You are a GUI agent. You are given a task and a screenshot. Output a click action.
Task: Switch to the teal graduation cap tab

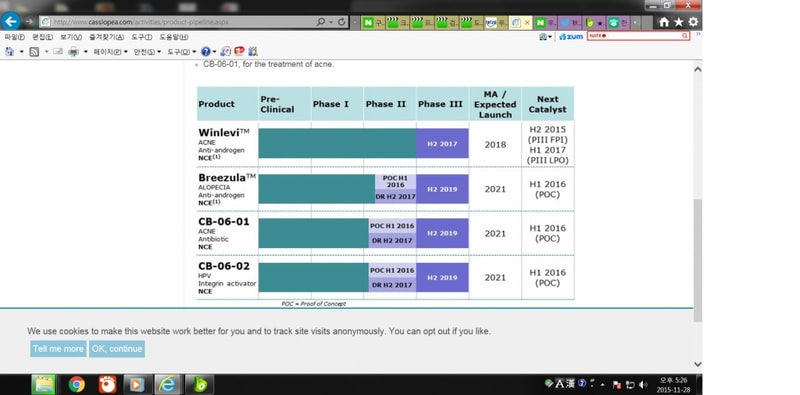(x=618, y=22)
